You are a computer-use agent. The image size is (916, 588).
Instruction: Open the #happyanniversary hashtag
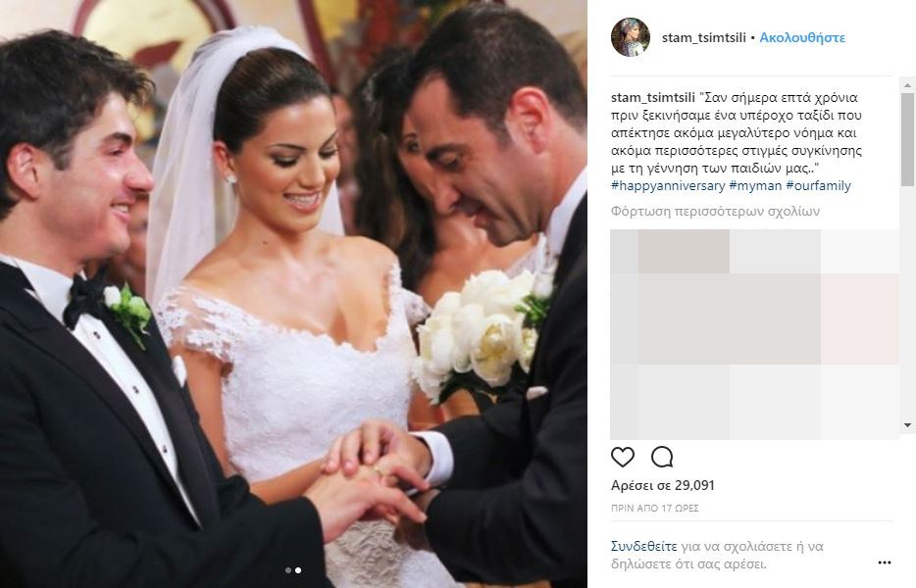(x=668, y=185)
